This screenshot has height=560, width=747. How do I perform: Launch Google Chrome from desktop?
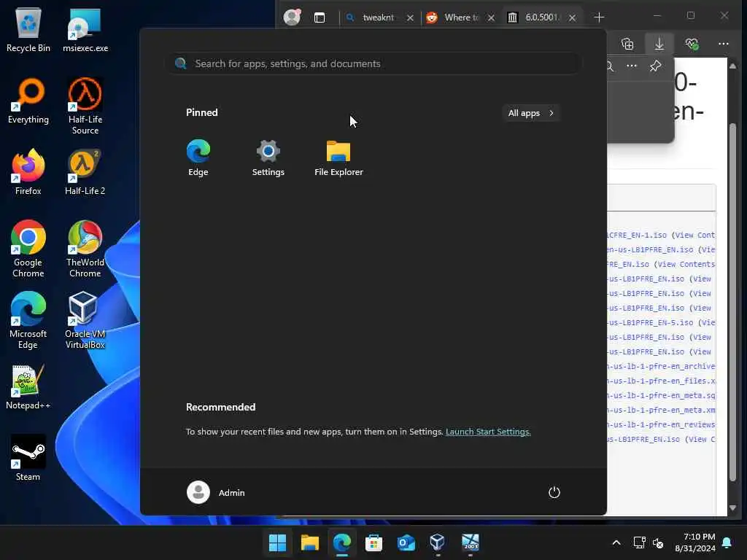(x=28, y=249)
